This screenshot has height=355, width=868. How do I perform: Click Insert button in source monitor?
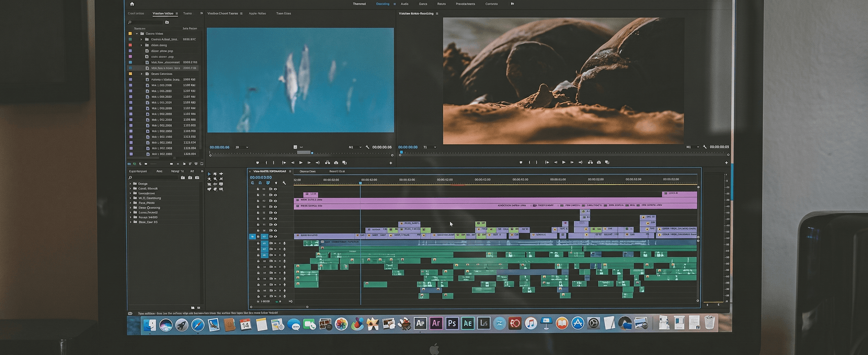point(327,163)
